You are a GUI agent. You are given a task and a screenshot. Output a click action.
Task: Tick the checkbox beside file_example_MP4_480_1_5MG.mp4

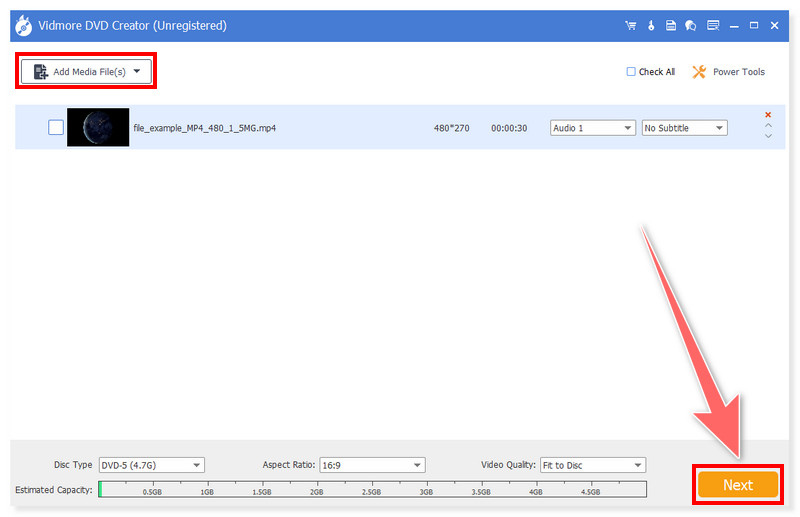pyautogui.click(x=56, y=128)
